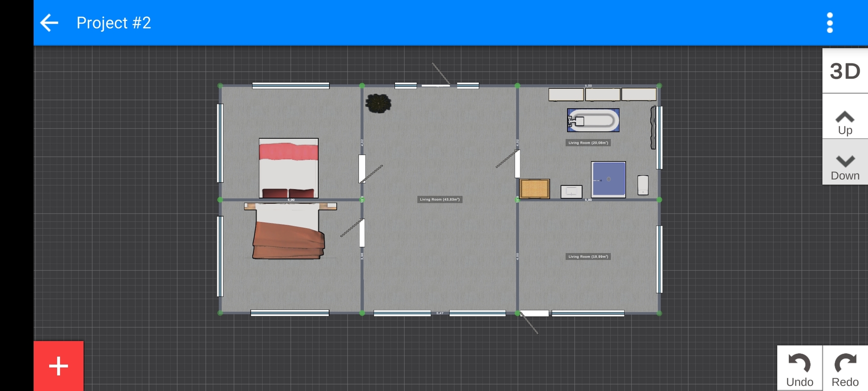Select the potted plant in living room
This screenshot has height=391, width=868.
click(378, 103)
